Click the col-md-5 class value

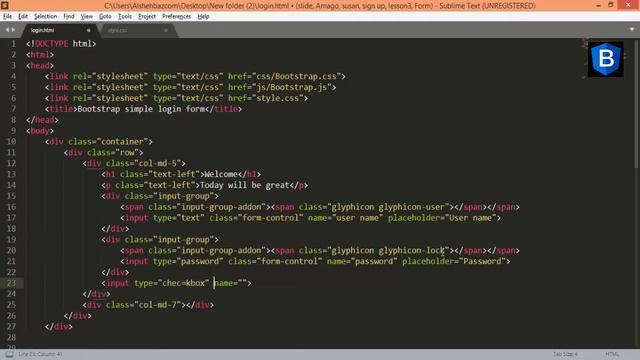pyautogui.click(x=158, y=163)
